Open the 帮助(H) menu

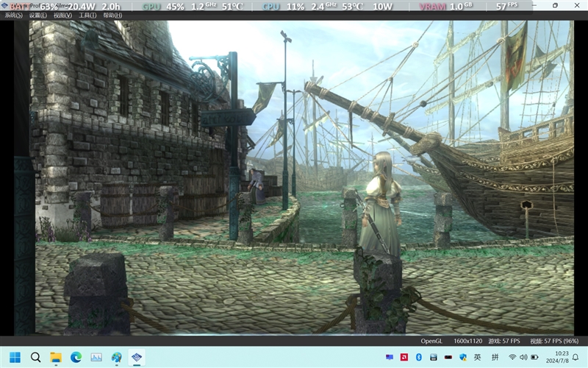112,15
